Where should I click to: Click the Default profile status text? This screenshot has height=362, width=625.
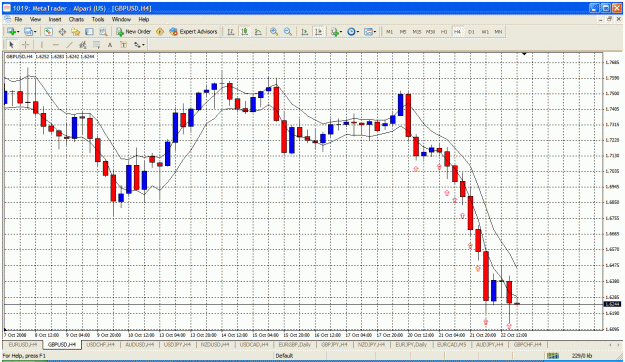point(284,356)
